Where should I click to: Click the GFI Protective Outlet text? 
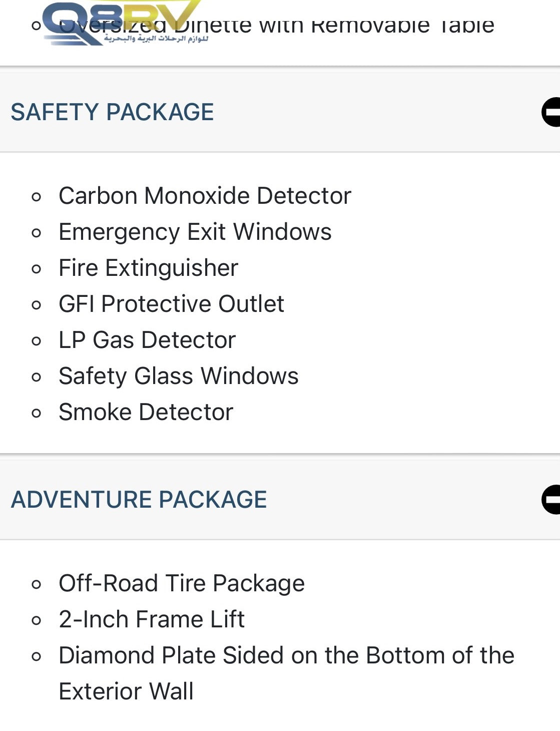171,304
